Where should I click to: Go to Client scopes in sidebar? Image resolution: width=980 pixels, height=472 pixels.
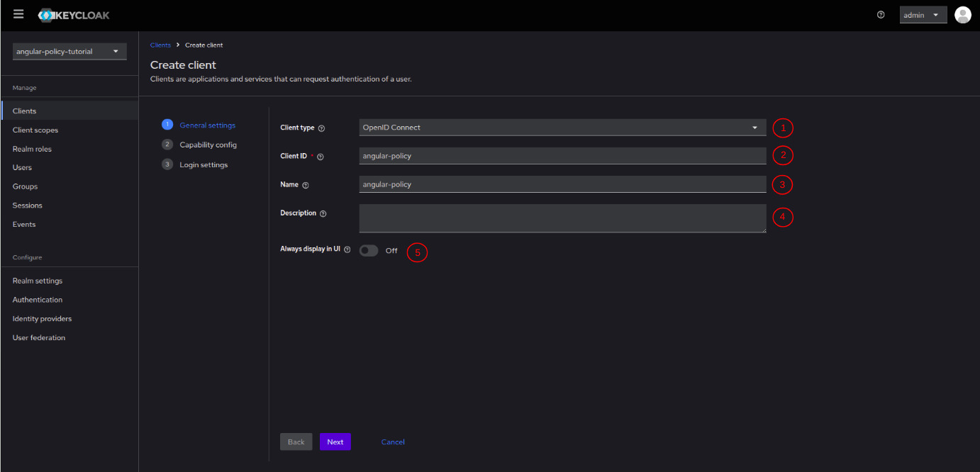tap(35, 130)
